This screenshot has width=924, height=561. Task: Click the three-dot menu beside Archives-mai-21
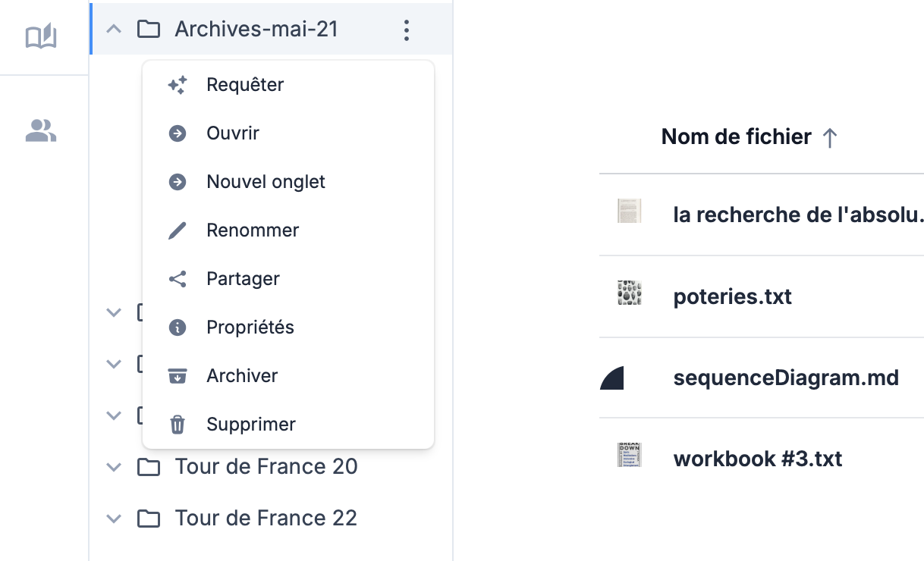pos(407,30)
